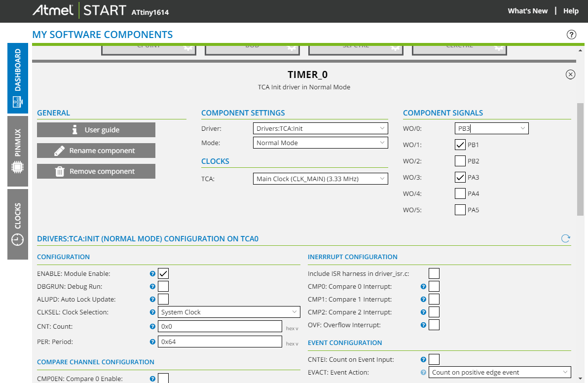The height and width of the screenshot is (383, 588).
Task: Click help icon beside CLKSEL: Clock Selection
Action: (x=152, y=312)
